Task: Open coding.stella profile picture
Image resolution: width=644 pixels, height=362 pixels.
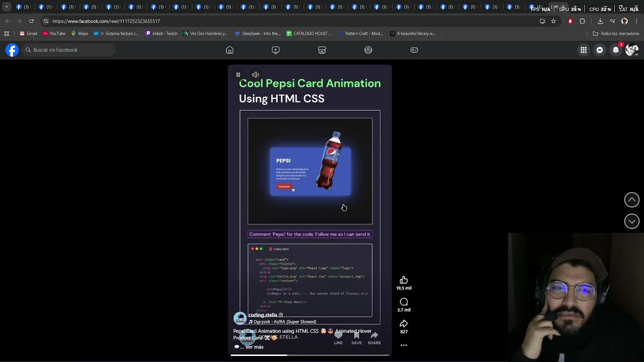Action: [240, 318]
